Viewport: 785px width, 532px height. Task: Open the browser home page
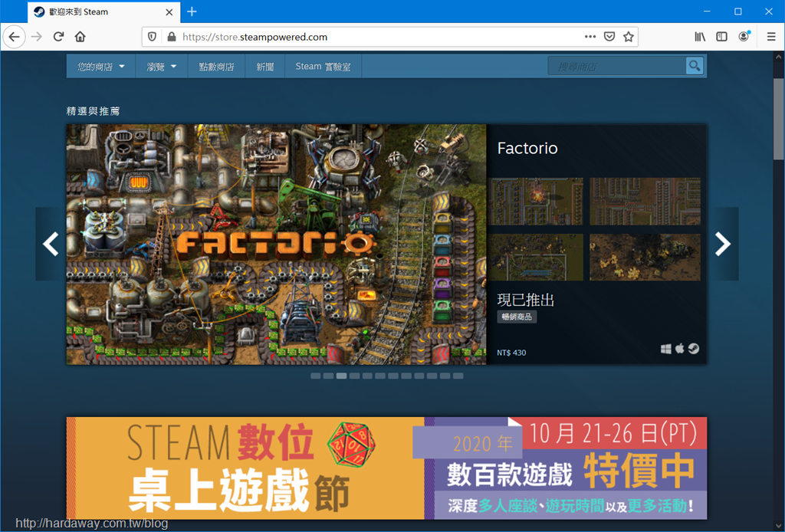click(x=80, y=37)
